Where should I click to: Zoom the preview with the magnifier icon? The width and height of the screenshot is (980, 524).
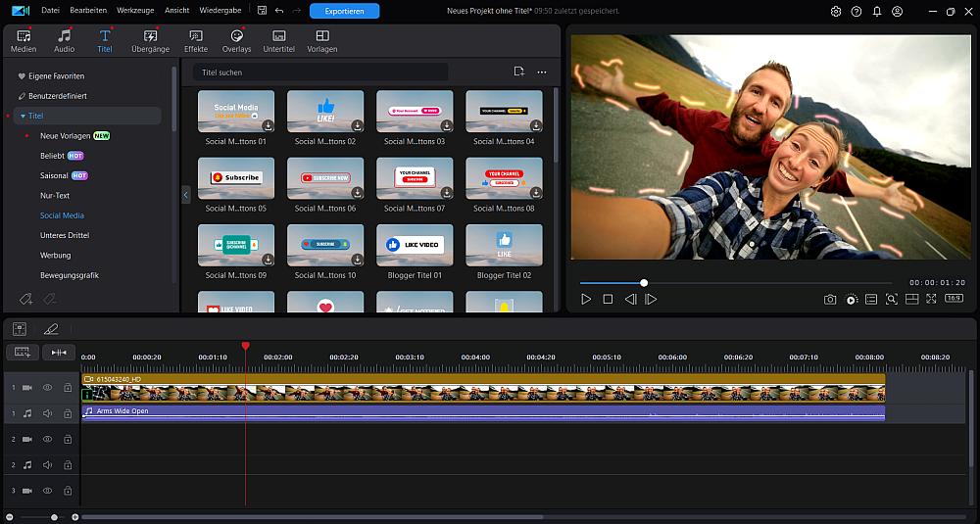892,299
